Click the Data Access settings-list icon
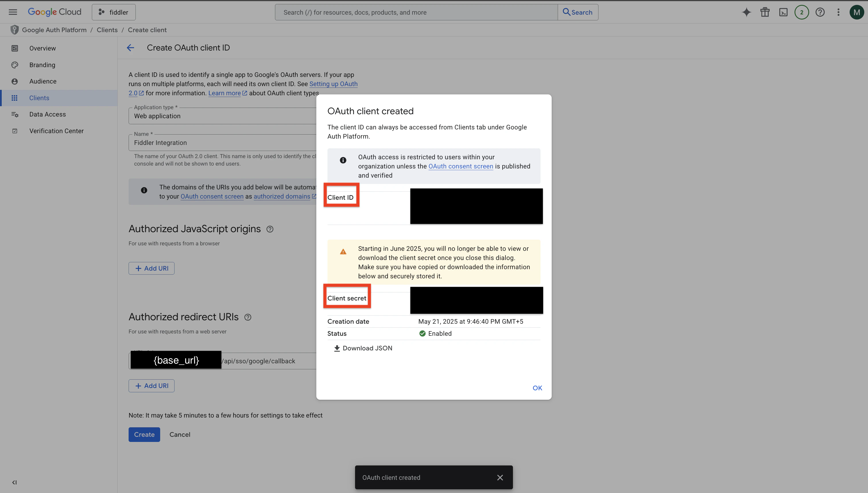868x493 pixels. [15, 114]
